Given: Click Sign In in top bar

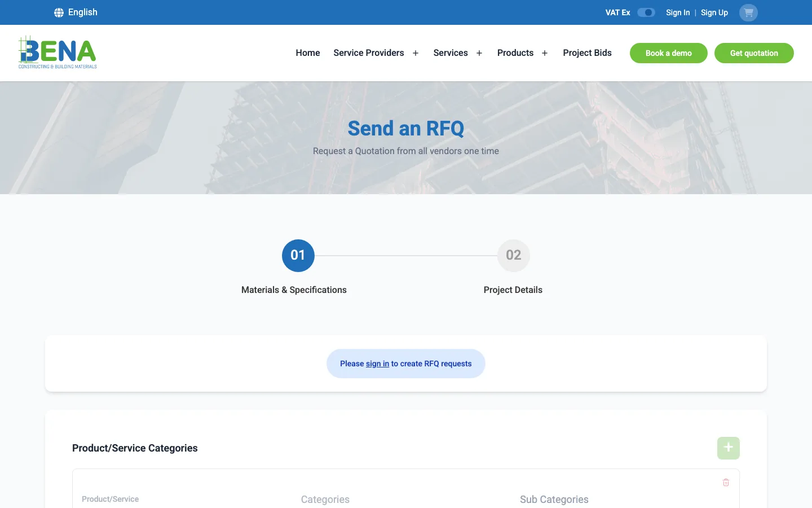Looking at the screenshot, I should coord(678,12).
